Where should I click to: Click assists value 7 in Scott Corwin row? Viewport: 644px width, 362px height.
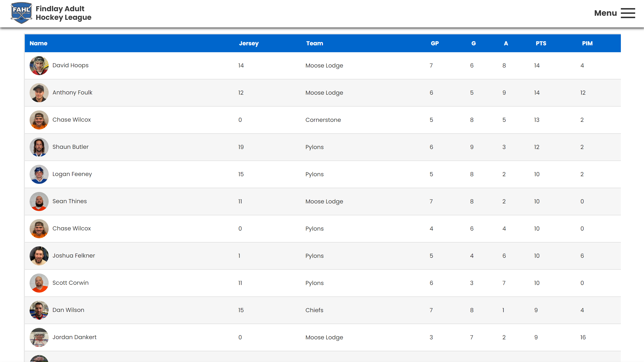coord(504,283)
